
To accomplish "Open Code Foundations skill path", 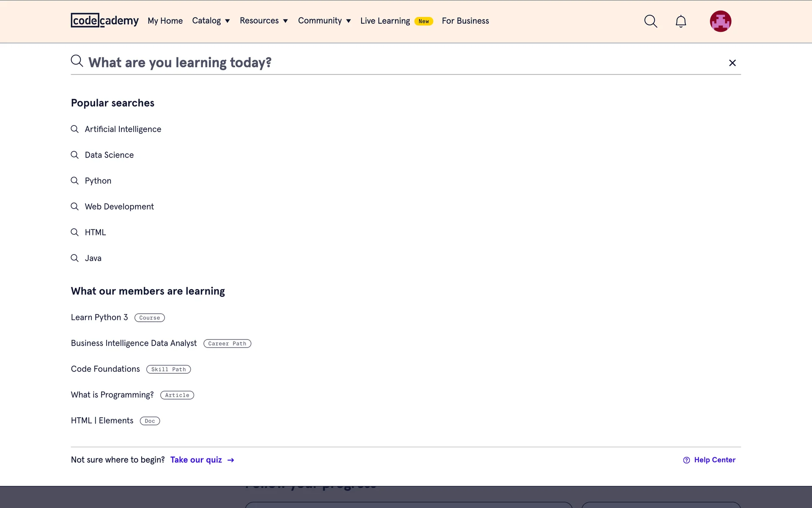I will pos(105,369).
